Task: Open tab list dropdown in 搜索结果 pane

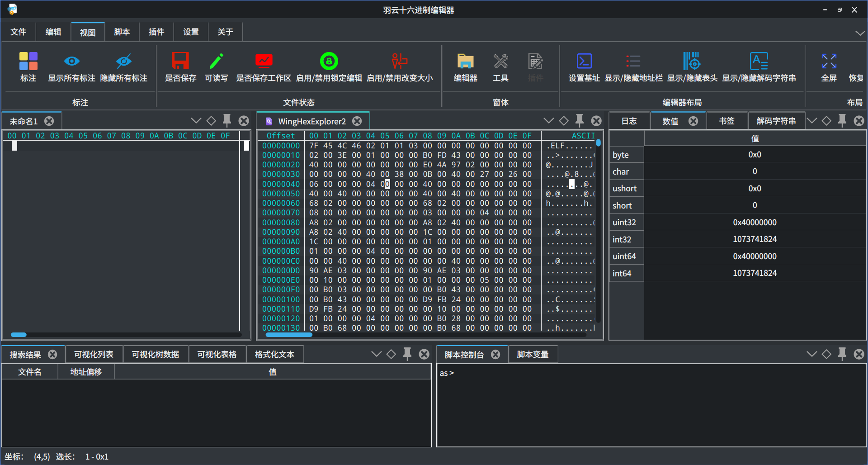Action: [x=376, y=354]
